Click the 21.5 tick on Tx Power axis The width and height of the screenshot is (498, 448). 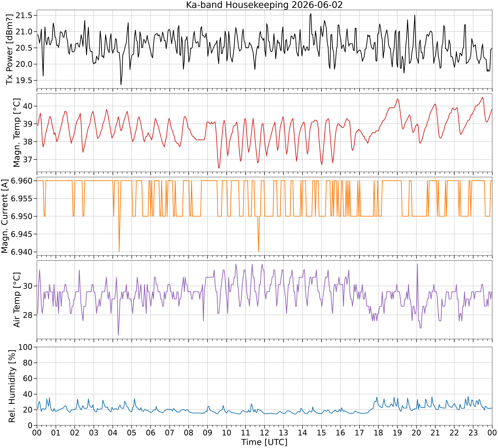(24, 15)
